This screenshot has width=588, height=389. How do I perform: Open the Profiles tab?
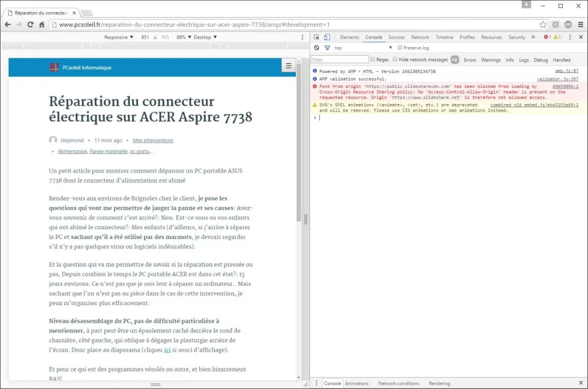pos(467,37)
